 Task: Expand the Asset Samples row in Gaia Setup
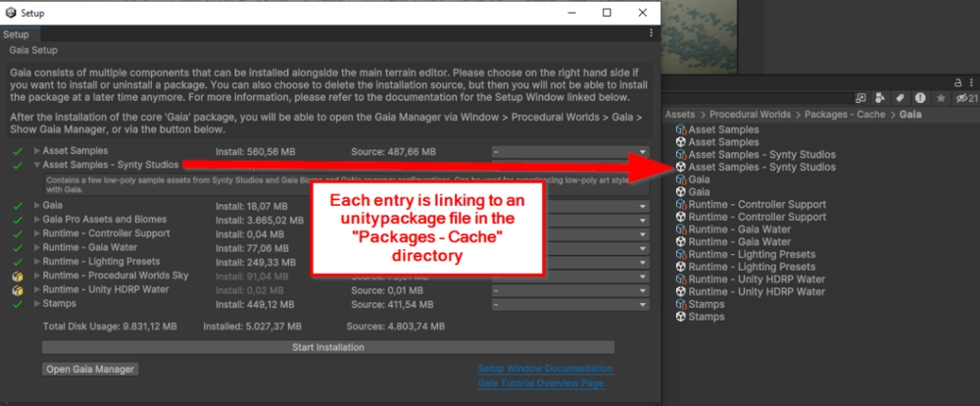(37, 151)
